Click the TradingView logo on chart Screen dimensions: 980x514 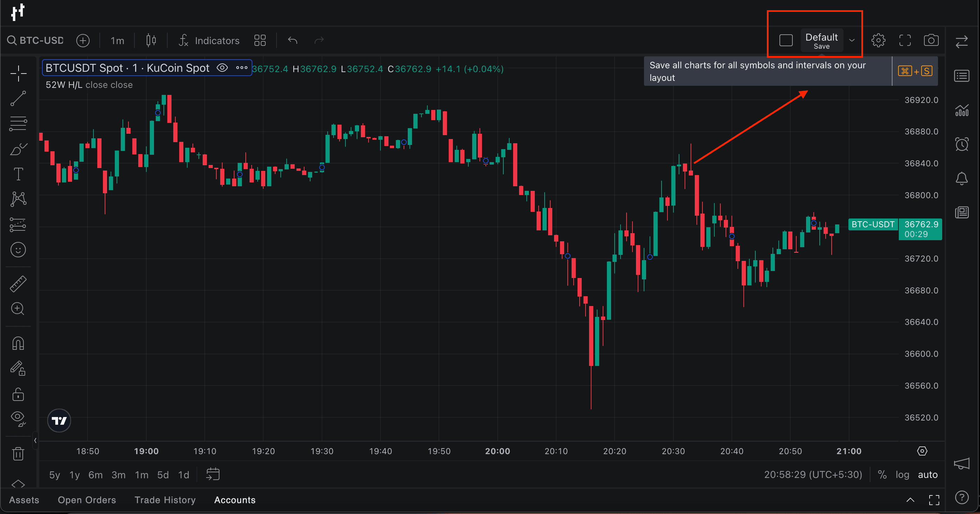pos(59,421)
